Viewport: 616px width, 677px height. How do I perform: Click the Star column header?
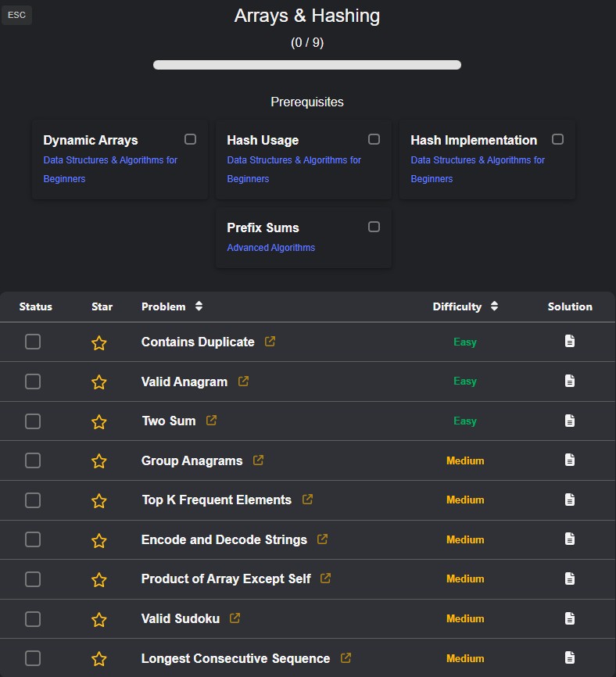102,306
